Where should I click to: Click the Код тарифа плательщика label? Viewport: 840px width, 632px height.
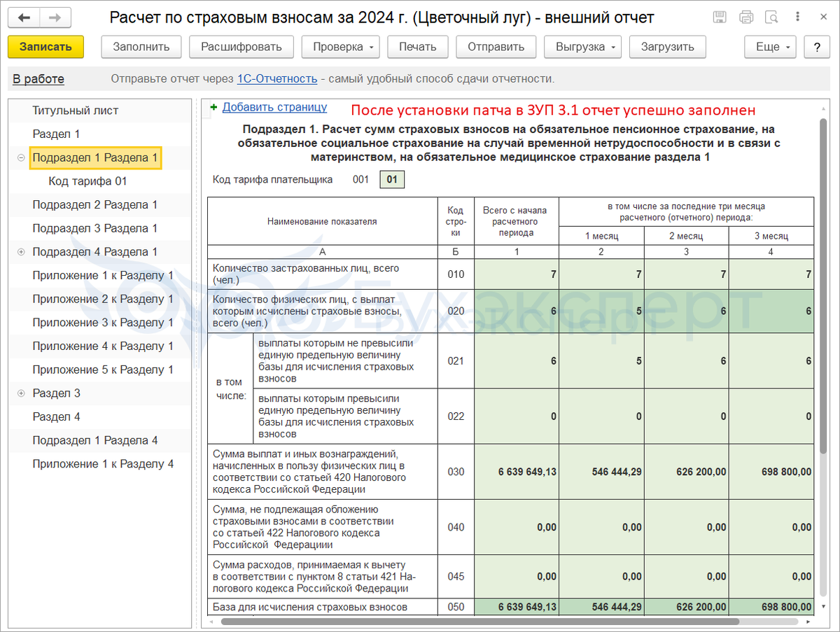click(x=273, y=180)
